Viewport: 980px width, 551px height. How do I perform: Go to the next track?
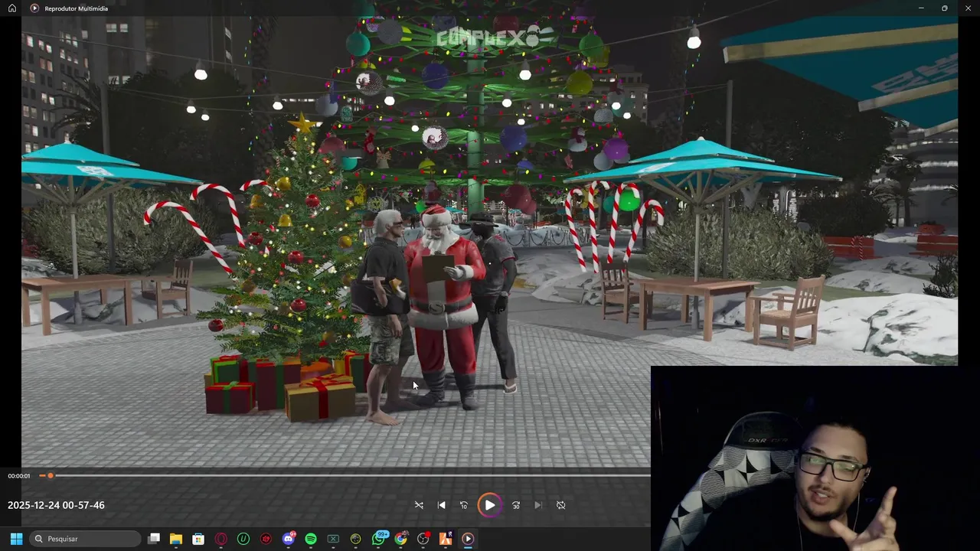(x=538, y=505)
